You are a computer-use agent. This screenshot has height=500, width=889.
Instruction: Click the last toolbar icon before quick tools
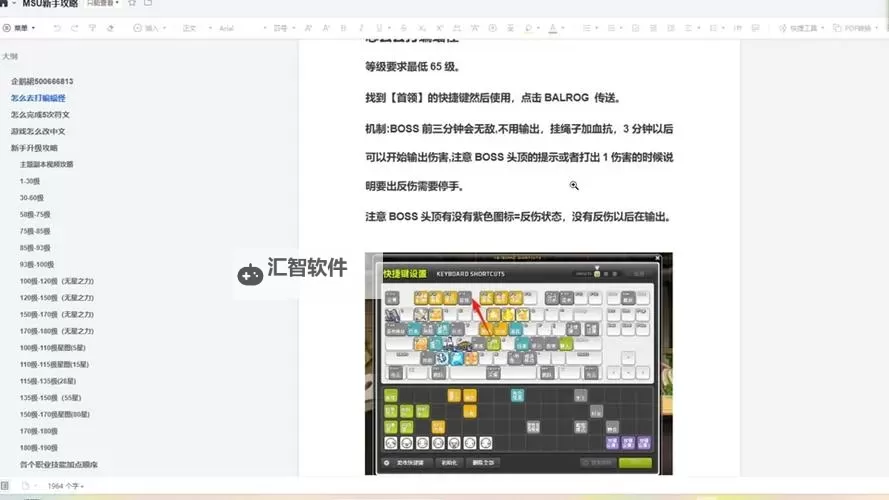click(x=755, y=28)
